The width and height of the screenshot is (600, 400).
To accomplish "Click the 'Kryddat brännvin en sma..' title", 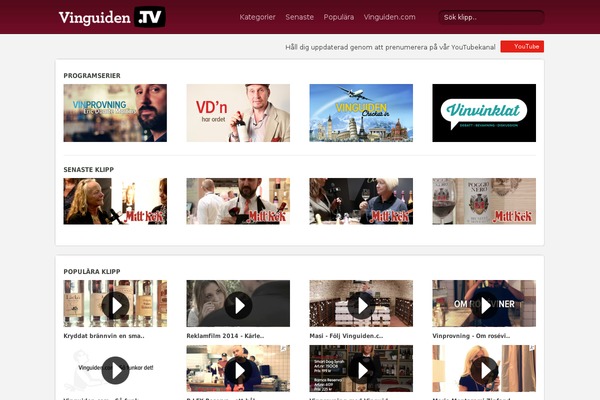I will (x=104, y=336).
